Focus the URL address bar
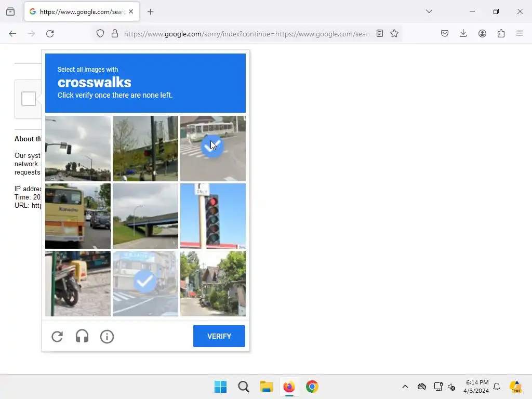532x399 pixels. (247, 34)
